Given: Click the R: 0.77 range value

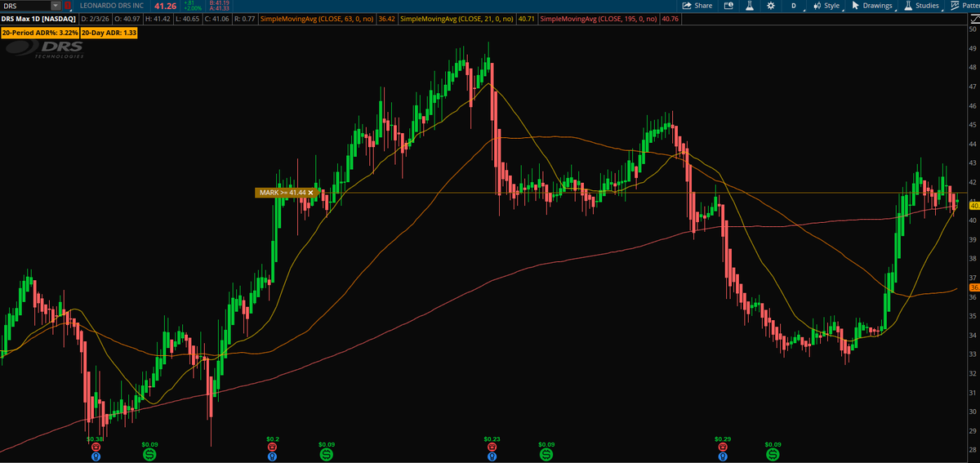Looking at the screenshot, I should point(244,18).
